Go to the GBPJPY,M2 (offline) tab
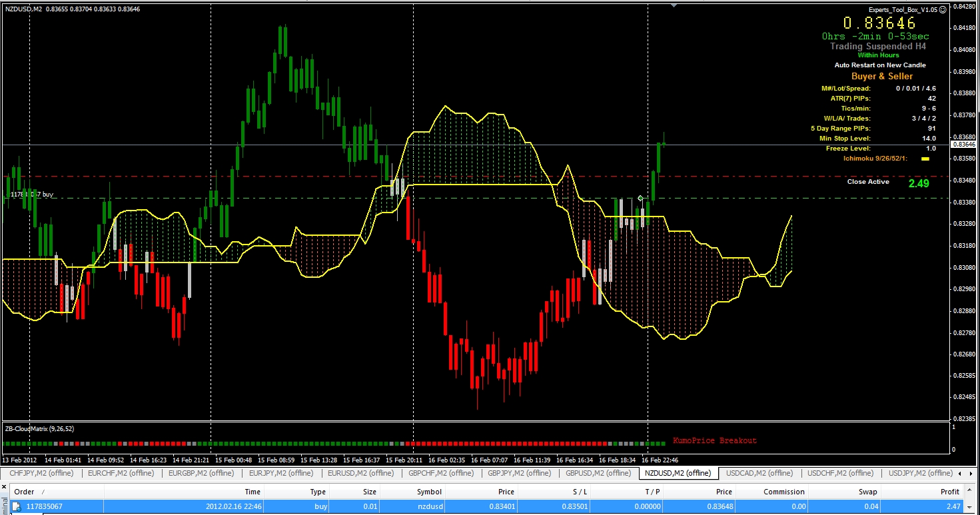 click(x=520, y=473)
